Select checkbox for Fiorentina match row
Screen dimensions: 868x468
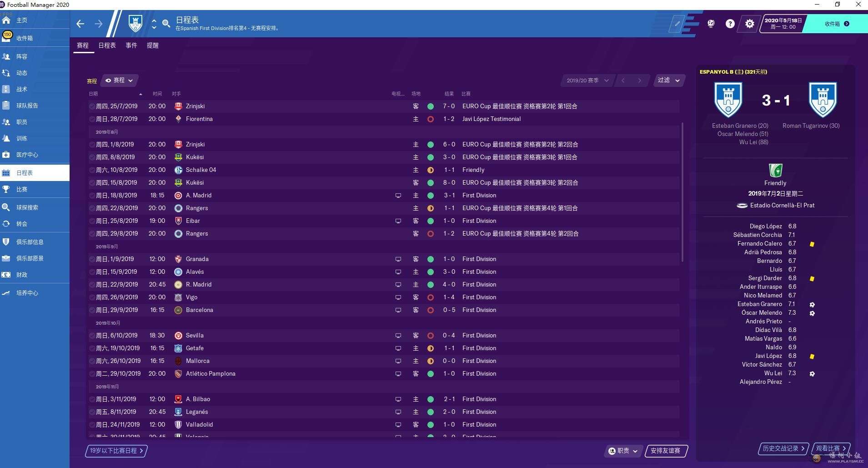pyautogui.click(x=92, y=119)
